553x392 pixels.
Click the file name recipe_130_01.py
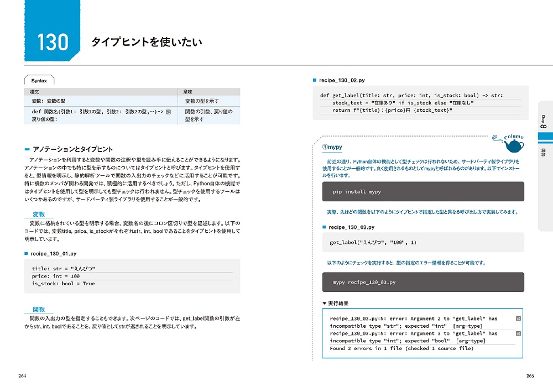pos(53,253)
